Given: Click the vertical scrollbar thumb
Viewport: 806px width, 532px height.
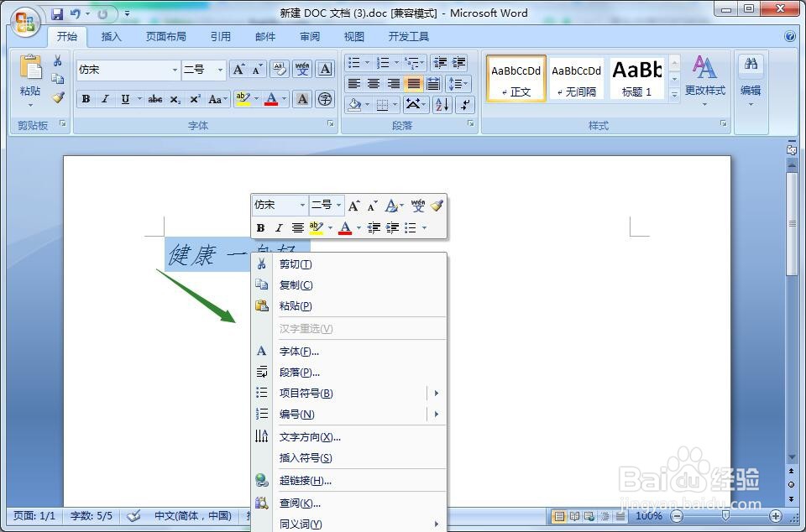Looking at the screenshot, I should (792, 223).
